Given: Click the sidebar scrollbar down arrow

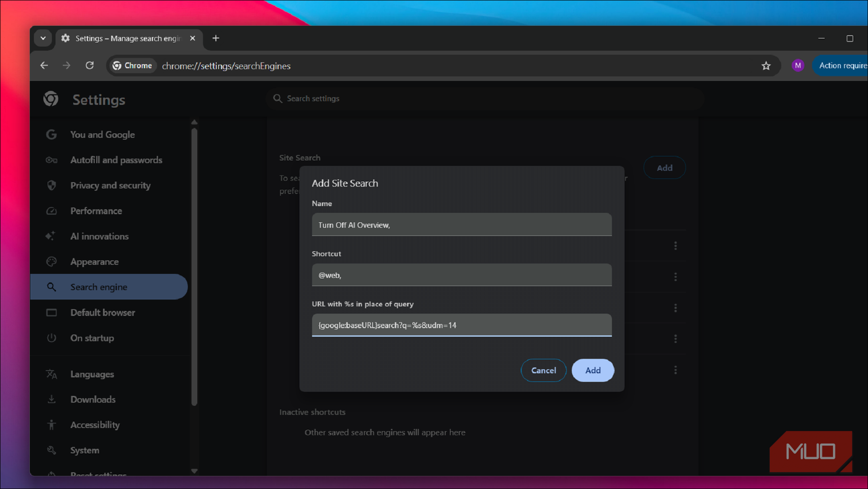Looking at the screenshot, I should (194, 471).
